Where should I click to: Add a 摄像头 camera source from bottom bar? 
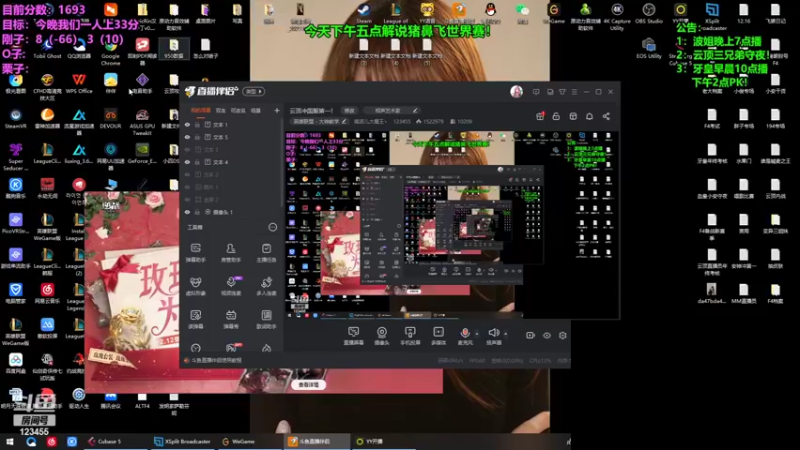382,336
